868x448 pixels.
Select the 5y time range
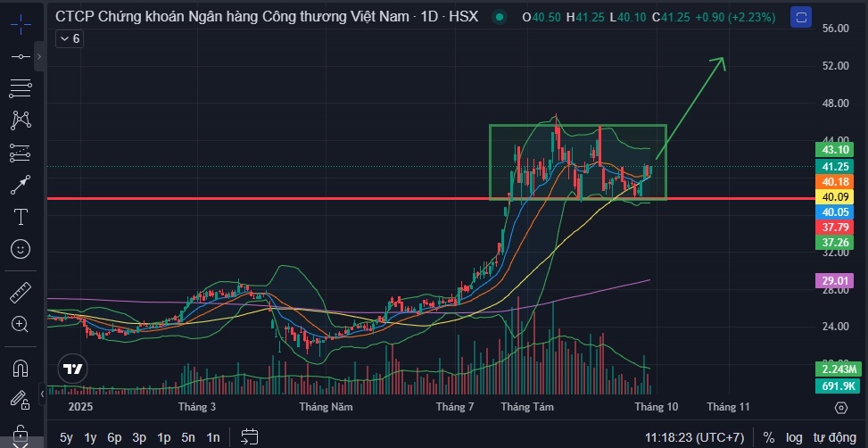[x=66, y=437]
